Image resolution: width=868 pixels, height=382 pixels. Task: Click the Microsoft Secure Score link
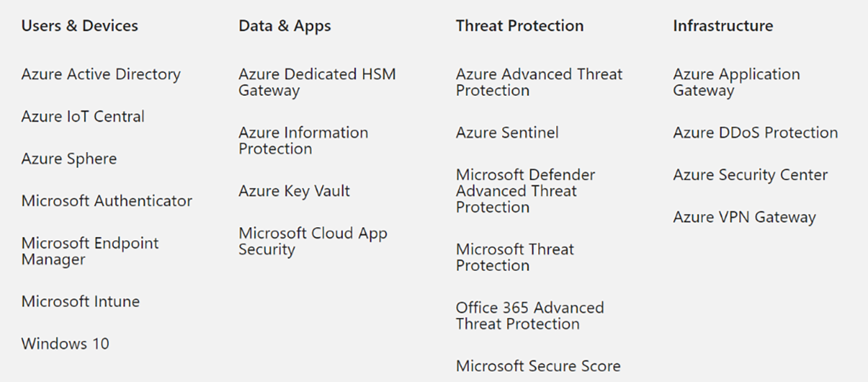pyautogui.click(x=538, y=366)
